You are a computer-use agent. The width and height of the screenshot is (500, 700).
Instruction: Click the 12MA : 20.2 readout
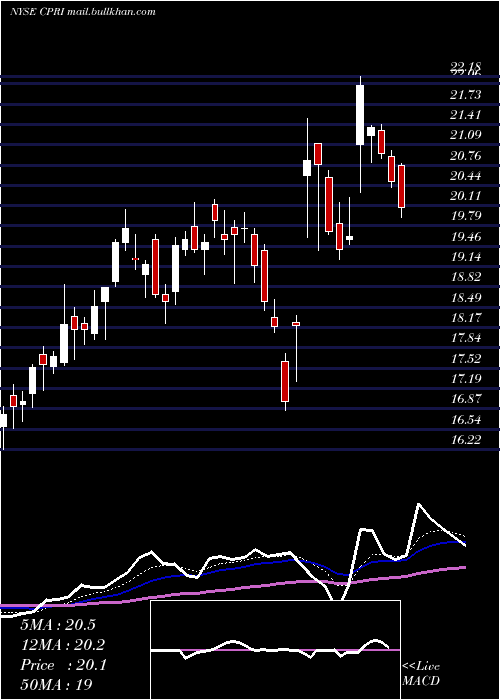click(x=63, y=645)
